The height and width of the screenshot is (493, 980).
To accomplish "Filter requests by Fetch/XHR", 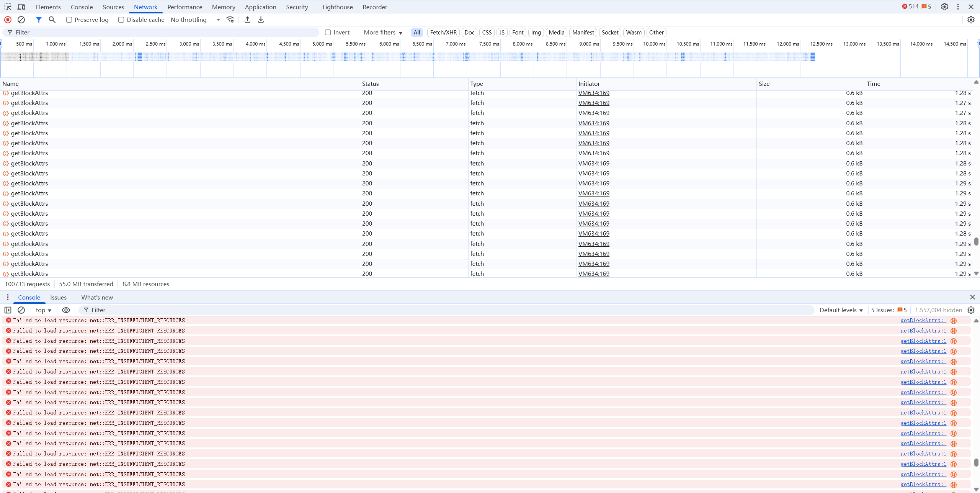I will click(443, 33).
